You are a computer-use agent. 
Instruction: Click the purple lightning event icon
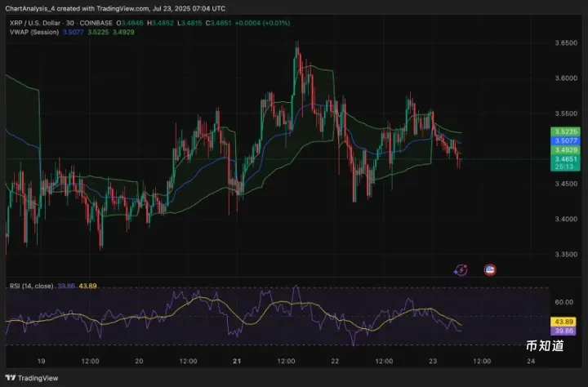(x=461, y=269)
